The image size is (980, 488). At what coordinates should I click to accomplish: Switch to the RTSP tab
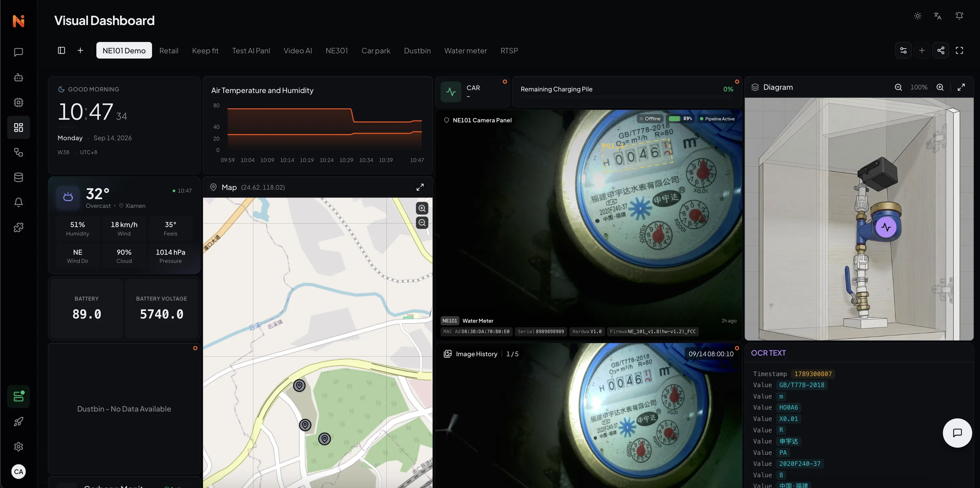click(x=509, y=50)
